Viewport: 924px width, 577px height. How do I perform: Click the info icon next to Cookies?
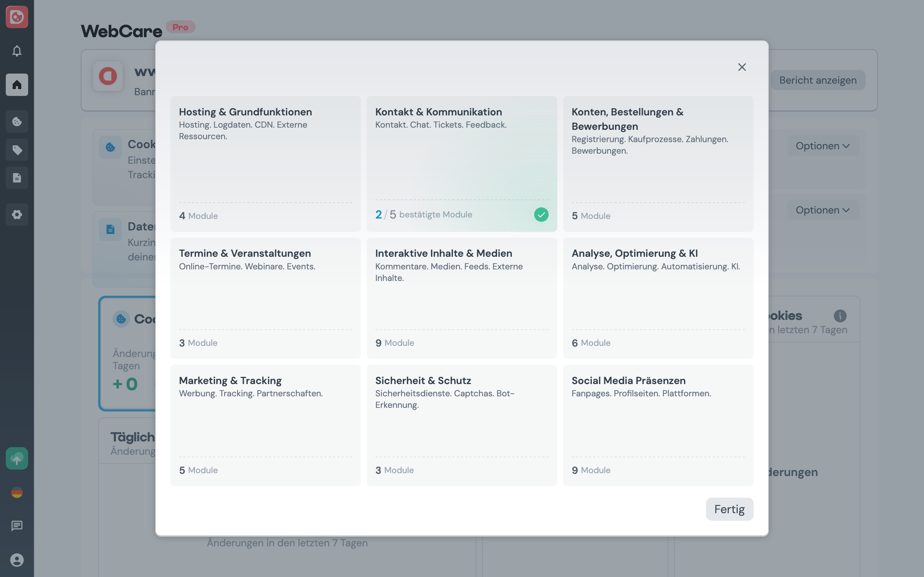pos(840,316)
